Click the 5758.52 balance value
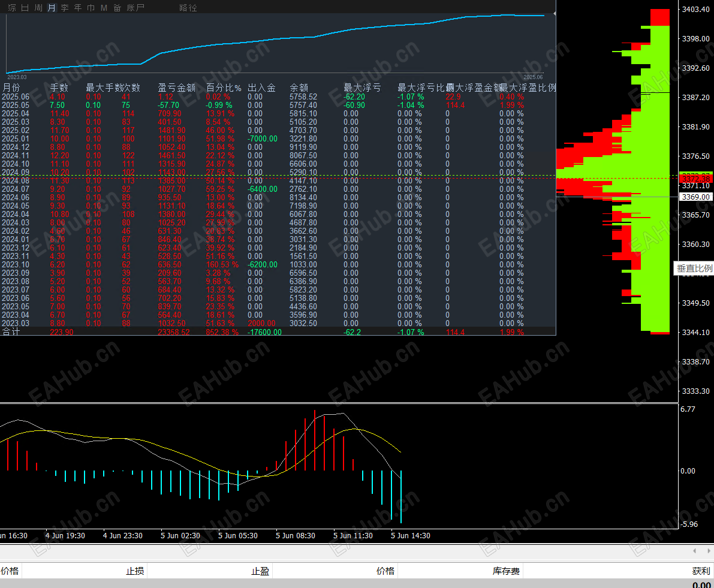This screenshot has height=588, width=714. pyautogui.click(x=303, y=97)
